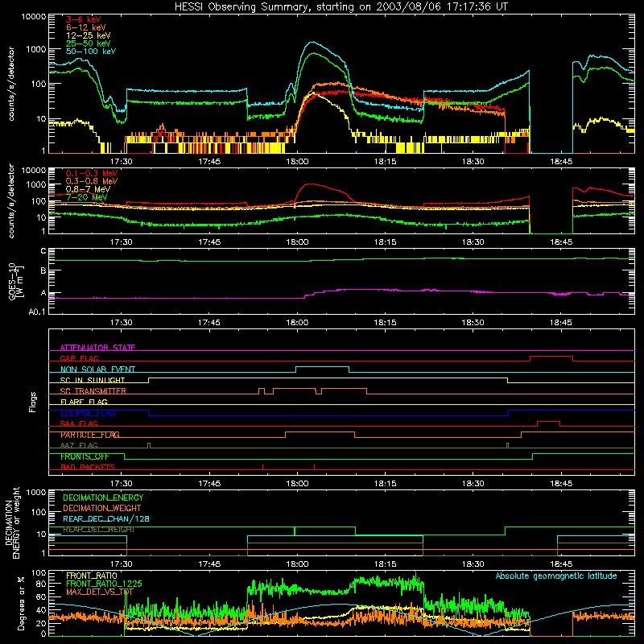
Task: Click the B class tick label in GOES panel
Action: pos(43,270)
